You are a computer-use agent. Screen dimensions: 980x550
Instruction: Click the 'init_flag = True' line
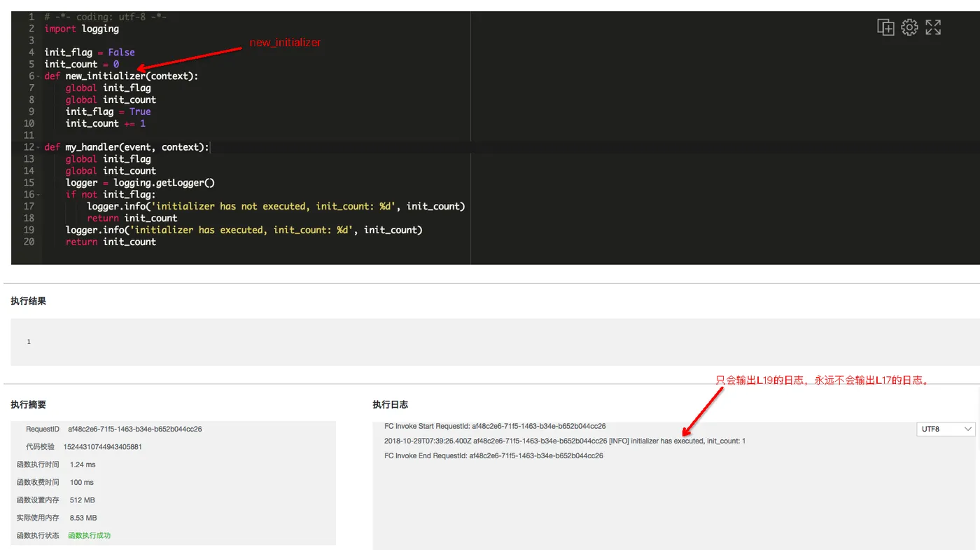tap(108, 111)
